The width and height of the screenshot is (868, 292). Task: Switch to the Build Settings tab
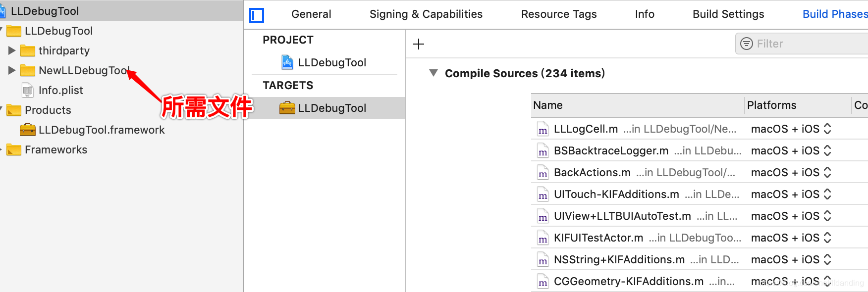point(728,14)
